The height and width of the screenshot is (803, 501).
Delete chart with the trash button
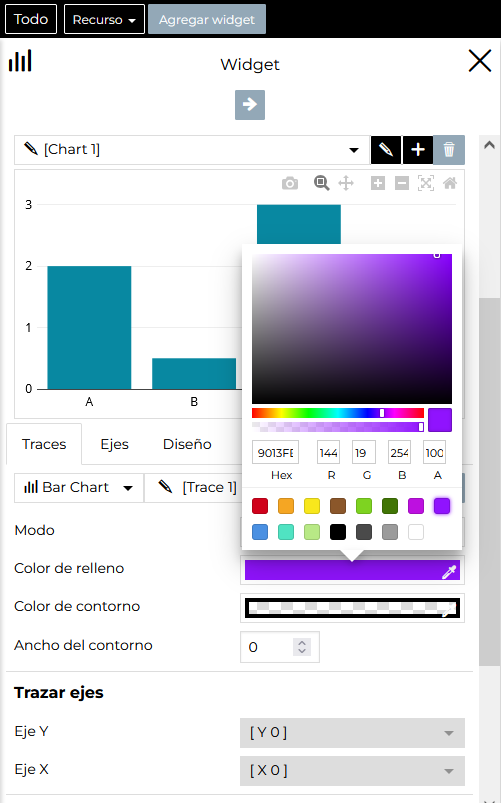tap(449, 150)
